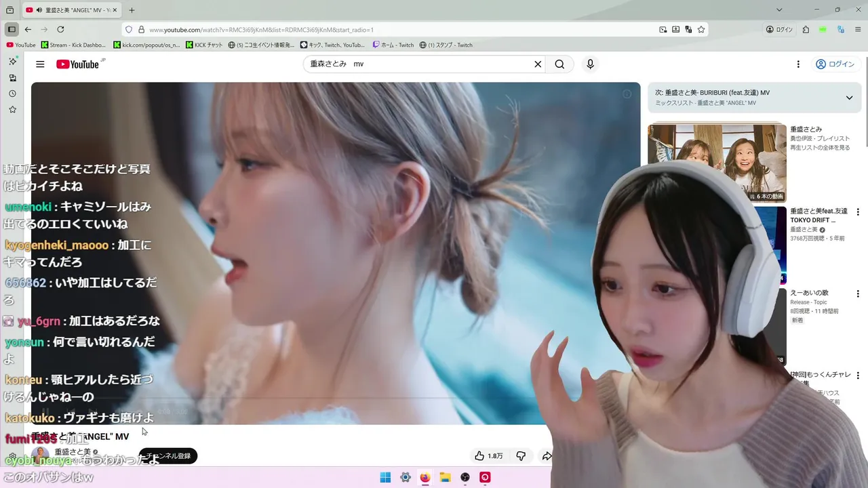
Task: Open sidebar settings gear icon
Action: 12,457
